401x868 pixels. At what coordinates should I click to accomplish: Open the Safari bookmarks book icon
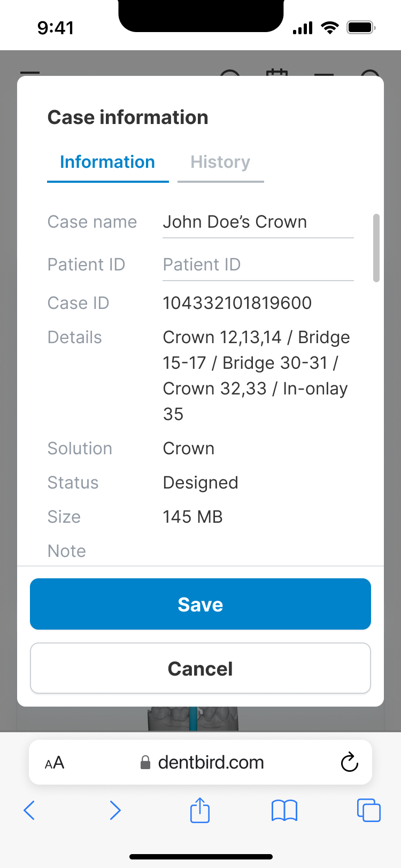(x=284, y=810)
